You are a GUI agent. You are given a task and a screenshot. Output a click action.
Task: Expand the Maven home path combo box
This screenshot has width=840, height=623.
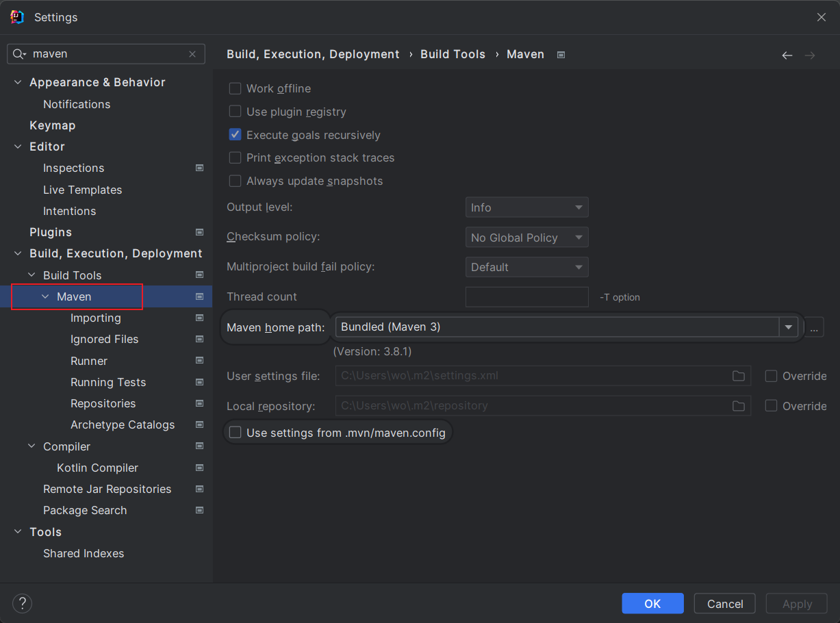pos(789,327)
